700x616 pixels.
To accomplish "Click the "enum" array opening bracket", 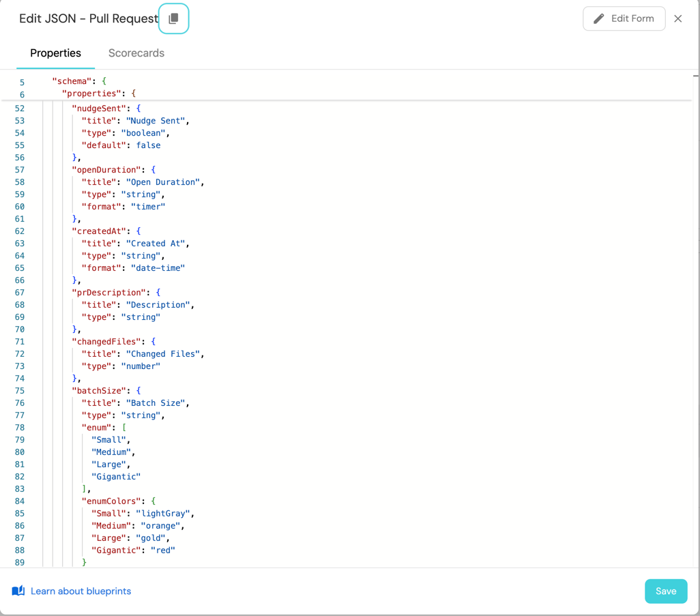I will tap(124, 428).
